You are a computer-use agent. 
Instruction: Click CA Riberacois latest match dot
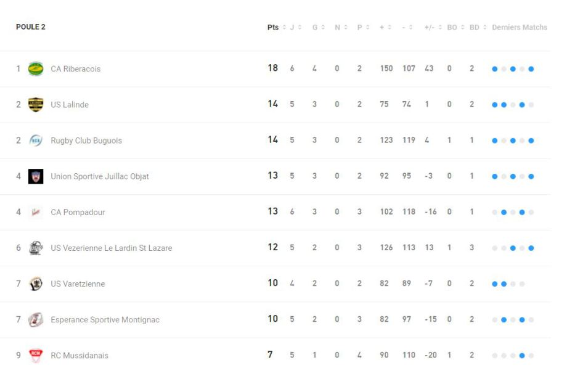click(531, 69)
